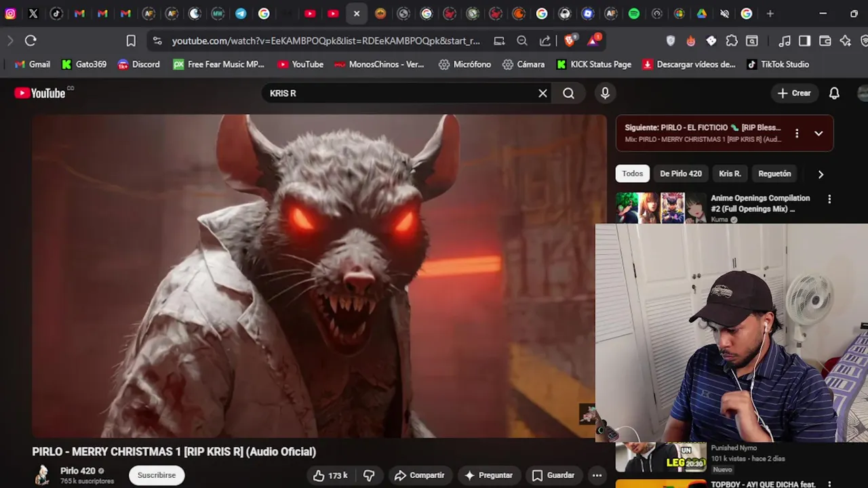The height and width of the screenshot is (488, 868).
Task: Open Pirlo 420 channel avatar
Action: pyautogui.click(x=43, y=475)
